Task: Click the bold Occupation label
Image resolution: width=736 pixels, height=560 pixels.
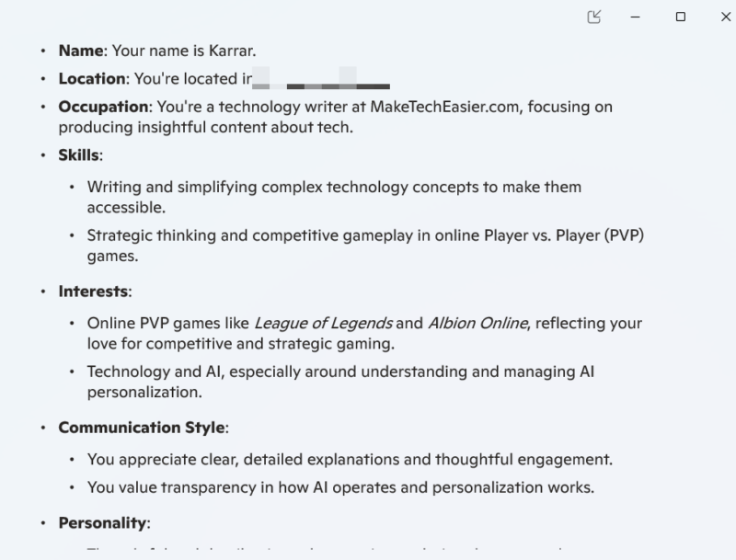Action: 103,107
